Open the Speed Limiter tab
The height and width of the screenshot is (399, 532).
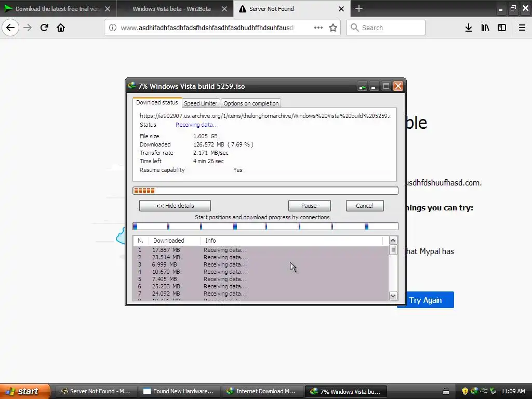tap(201, 103)
